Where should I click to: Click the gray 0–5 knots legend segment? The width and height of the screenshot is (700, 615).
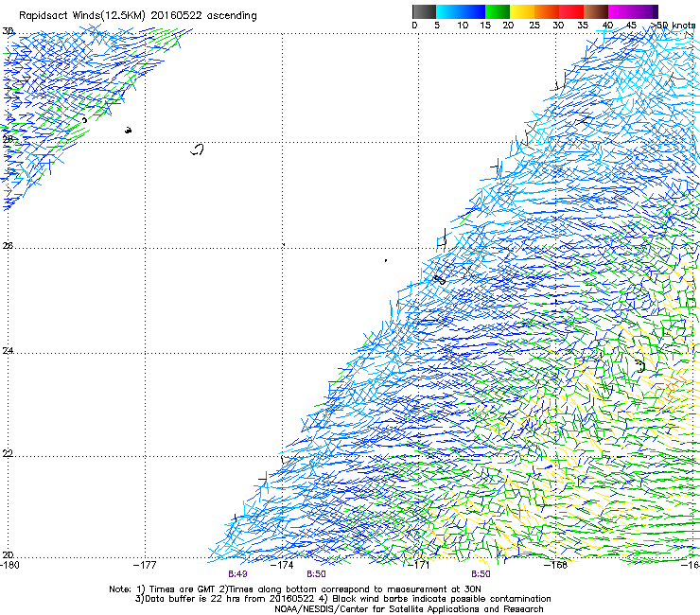pyautogui.click(x=424, y=11)
